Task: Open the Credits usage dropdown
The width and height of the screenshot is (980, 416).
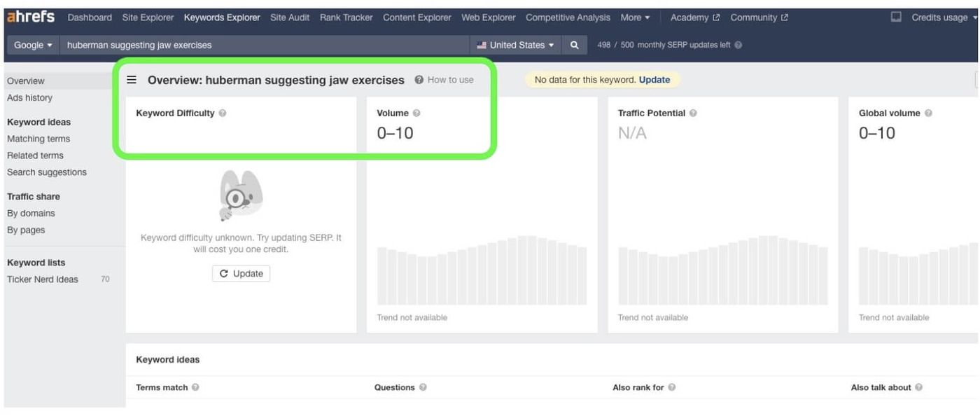Action: click(944, 18)
